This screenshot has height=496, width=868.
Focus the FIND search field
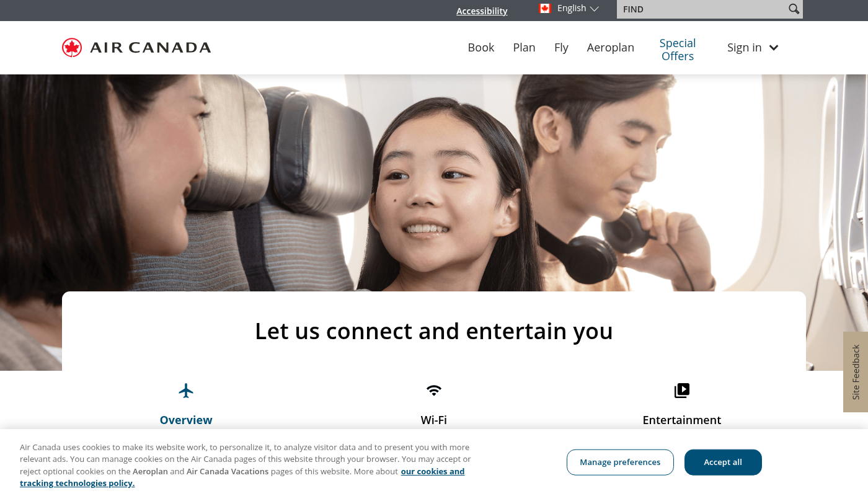pos(702,9)
